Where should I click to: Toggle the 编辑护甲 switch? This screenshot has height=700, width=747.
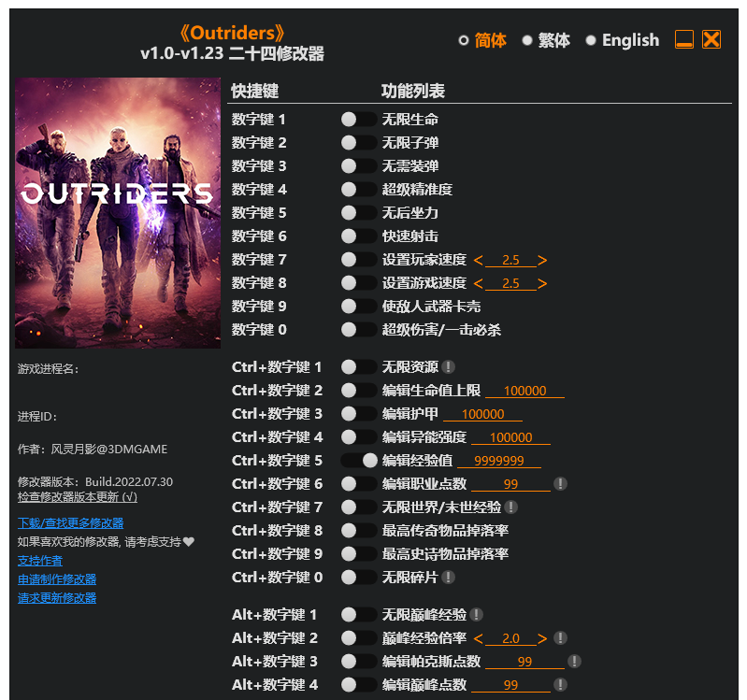tap(359, 413)
